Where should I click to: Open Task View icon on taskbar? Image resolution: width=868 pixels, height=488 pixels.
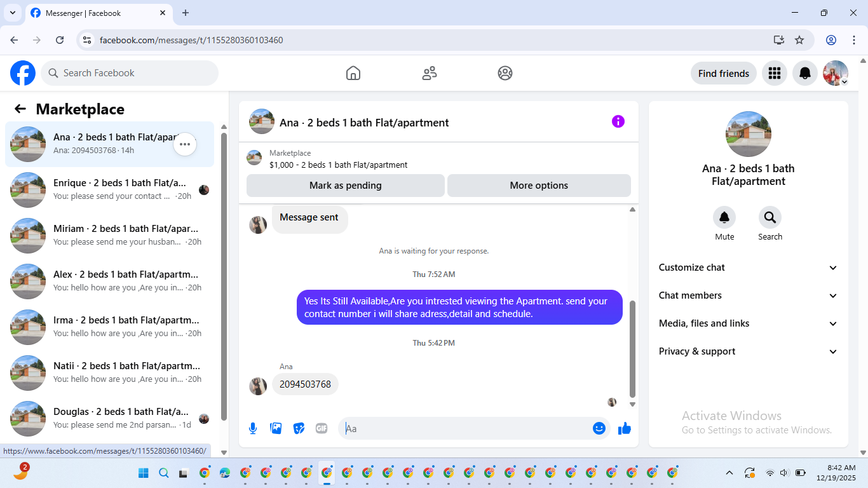click(x=184, y=473)
